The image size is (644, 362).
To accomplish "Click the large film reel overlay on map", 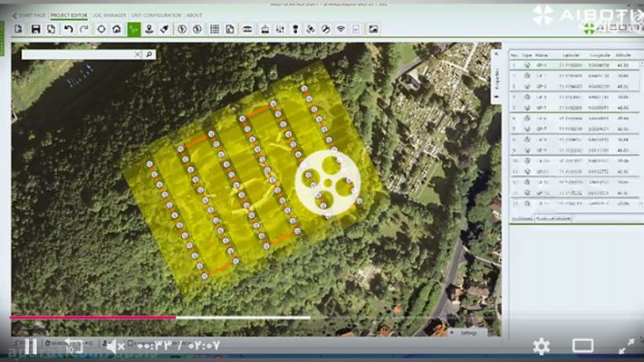I will coord(328,183).
